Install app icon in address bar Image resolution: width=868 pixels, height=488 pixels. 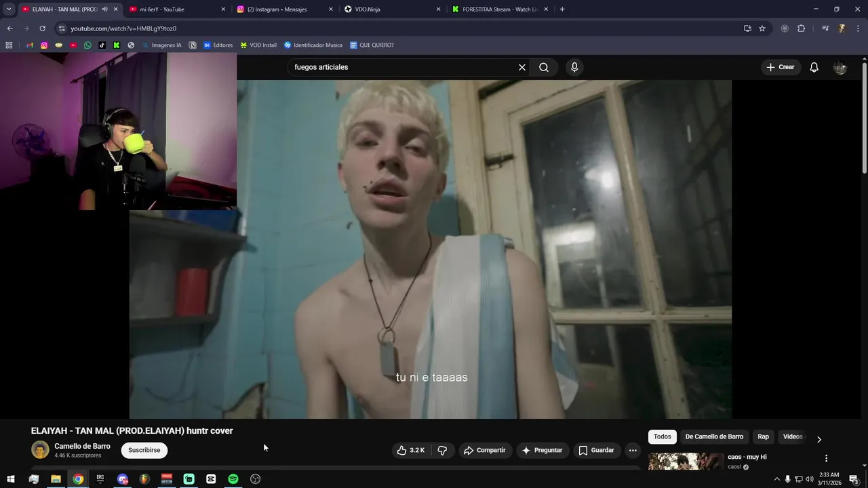747,28
